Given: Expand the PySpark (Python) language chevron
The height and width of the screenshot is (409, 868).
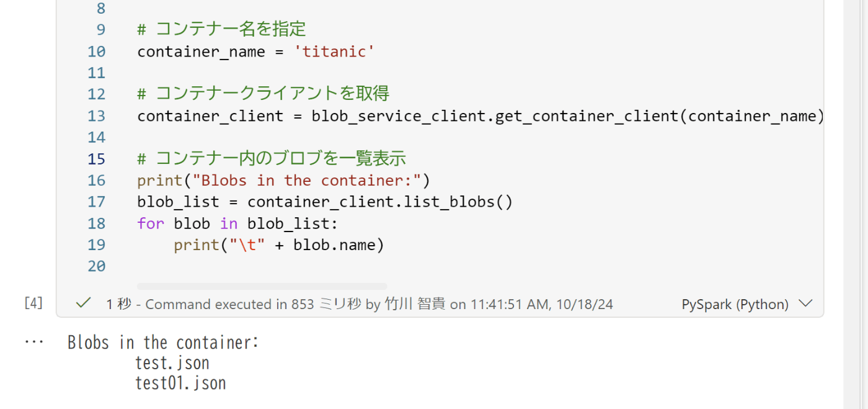Looking at the screenshot, I should [805, 304].
